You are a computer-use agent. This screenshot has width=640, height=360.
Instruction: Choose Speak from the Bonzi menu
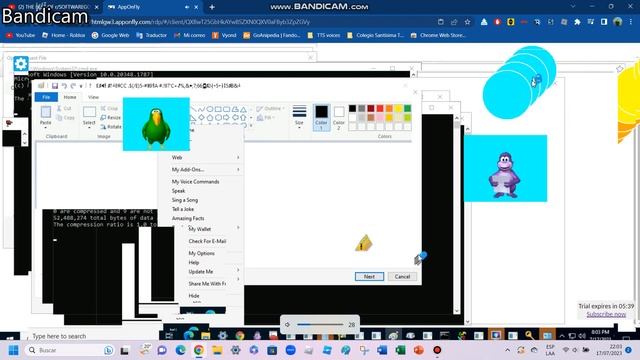[178, 191]
